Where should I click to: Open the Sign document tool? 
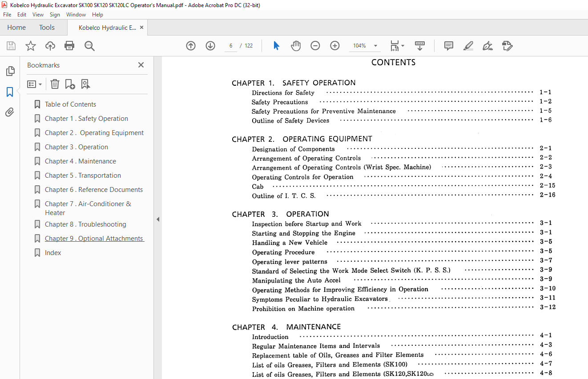[x=487, y=46]
